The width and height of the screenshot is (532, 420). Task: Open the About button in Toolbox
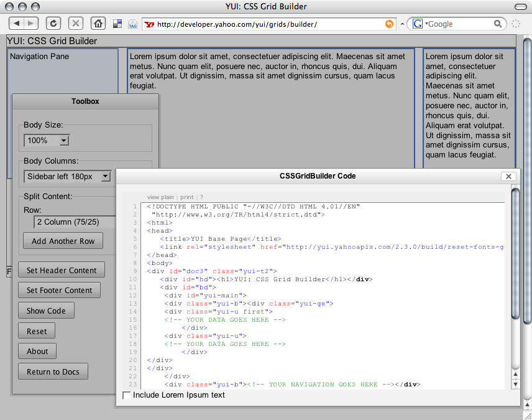[37, 351]
